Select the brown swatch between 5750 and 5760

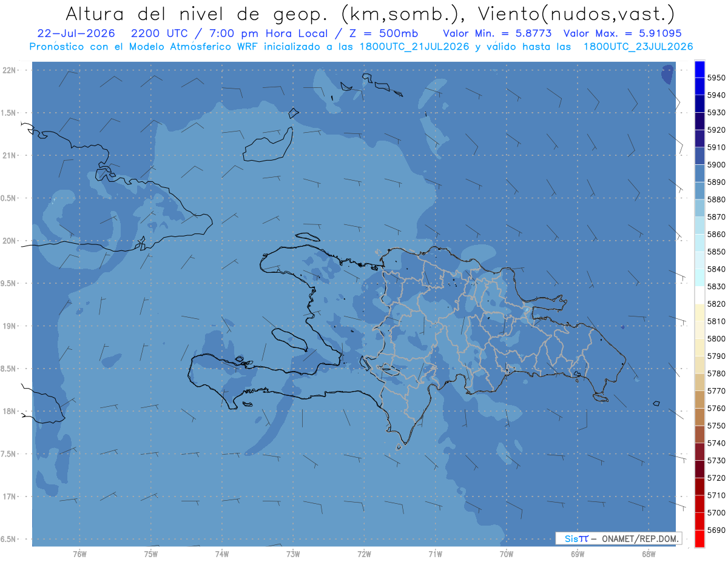pyautogui.click(x=699, y=416)
